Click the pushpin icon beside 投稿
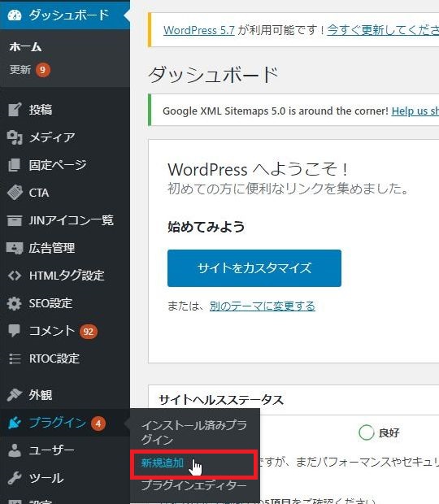 [15, 110]
